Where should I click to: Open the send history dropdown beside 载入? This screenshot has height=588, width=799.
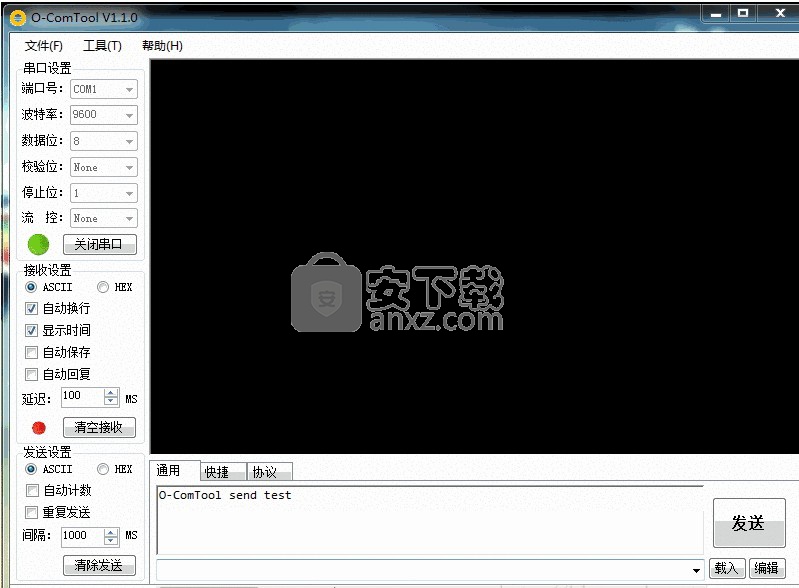coord(696,570)
